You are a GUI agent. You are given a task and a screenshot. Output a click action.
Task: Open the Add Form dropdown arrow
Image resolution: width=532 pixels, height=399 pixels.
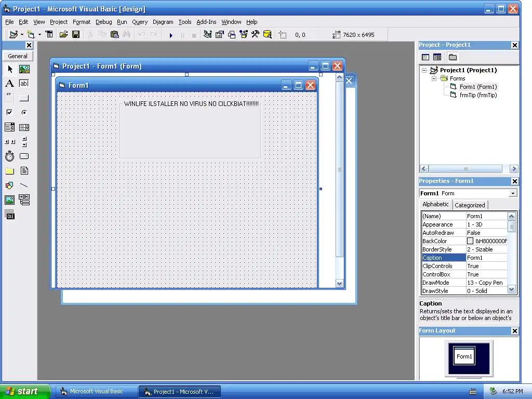(x=39, y=35)
